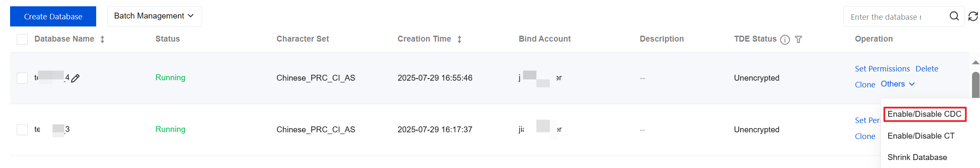The image size is (980, 168).
Task: Click the Create Database button
Action: coord(53,16)
